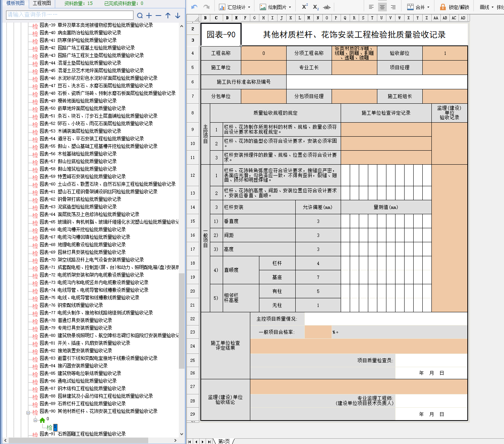Go to previous sheet page button
This screenshot has width=504, height=444.
click(x=196, y=441)
